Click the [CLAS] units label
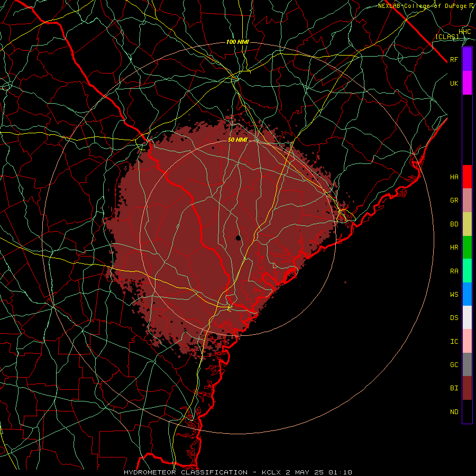The image size is (476, 476). tap(447, 36)
